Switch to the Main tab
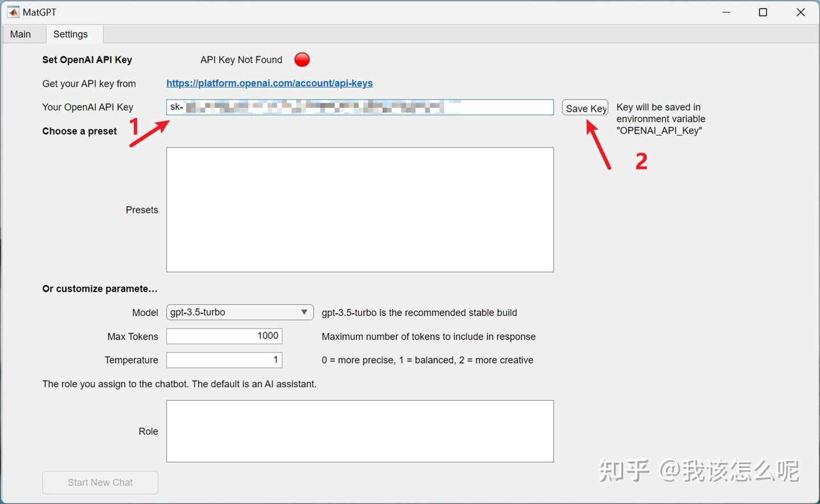This screenshot has height=504, width=820. (20, 34)
